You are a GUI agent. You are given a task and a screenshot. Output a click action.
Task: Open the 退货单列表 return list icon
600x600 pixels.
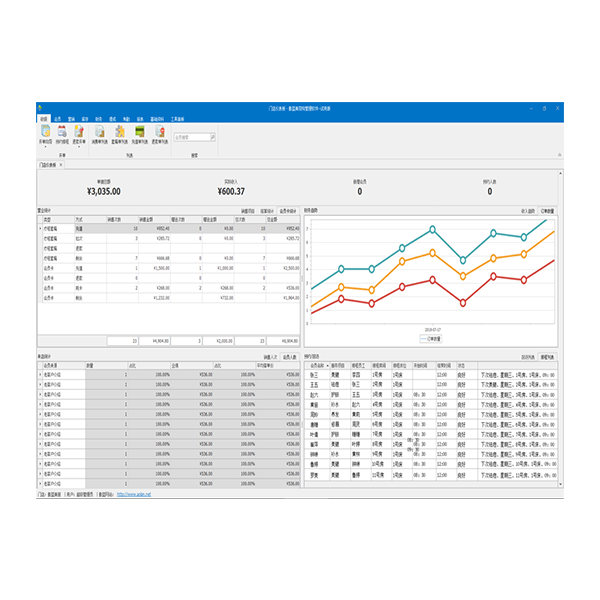click(159, 132)
